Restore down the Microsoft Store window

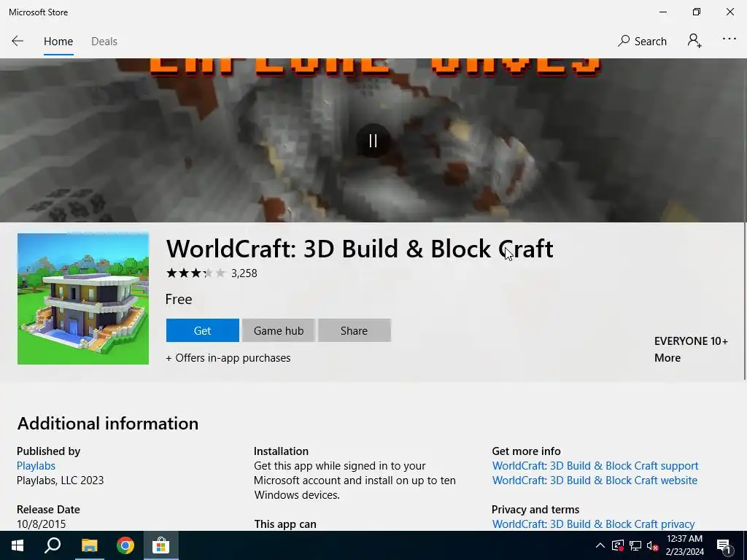[x=697, y=12]
